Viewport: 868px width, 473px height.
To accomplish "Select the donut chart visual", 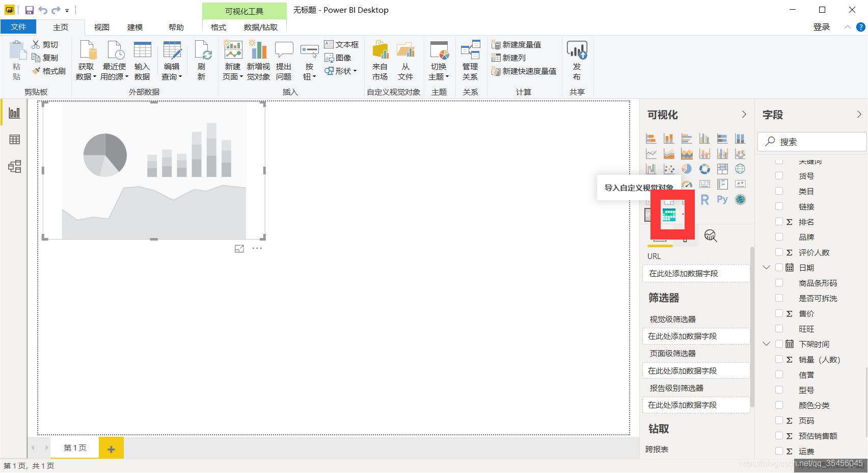I will coord(704,169).
